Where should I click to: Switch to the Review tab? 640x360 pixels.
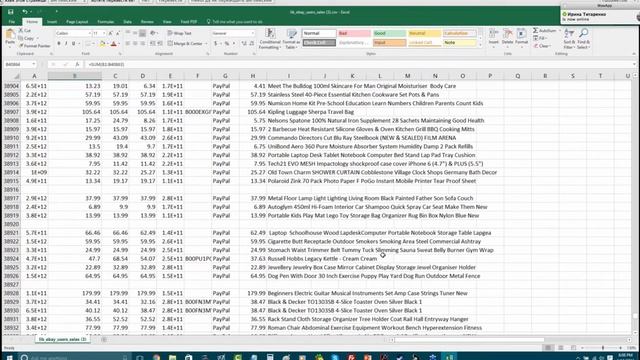click(147, 22)
